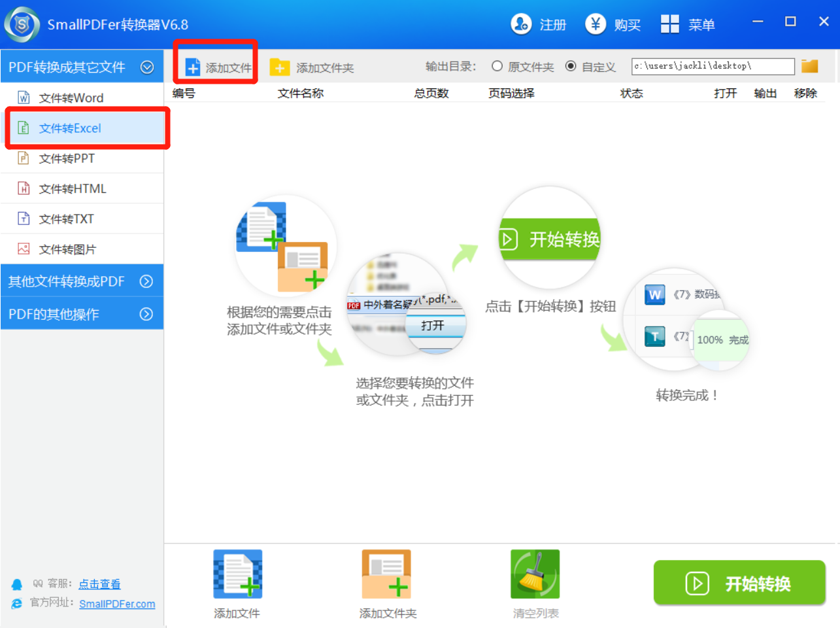This screenshot has height=628, width=840.
Task: Click the 文件转Excel sheet icon
Action: 24,128
